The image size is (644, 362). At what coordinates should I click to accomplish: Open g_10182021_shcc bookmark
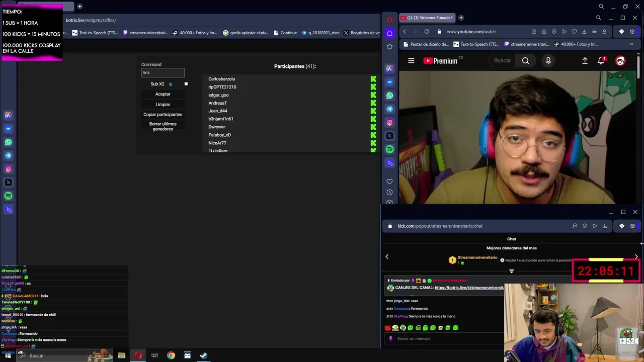click(x=320, y=33)
